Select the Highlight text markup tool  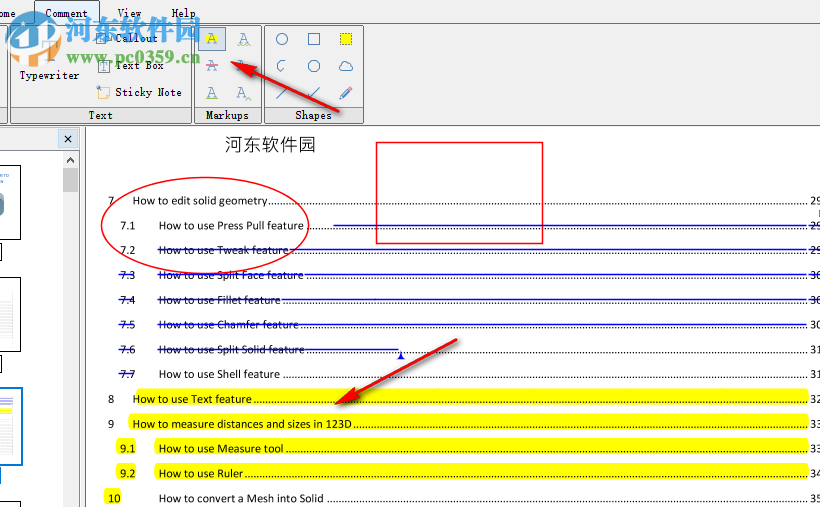click(x=212, y=39)
